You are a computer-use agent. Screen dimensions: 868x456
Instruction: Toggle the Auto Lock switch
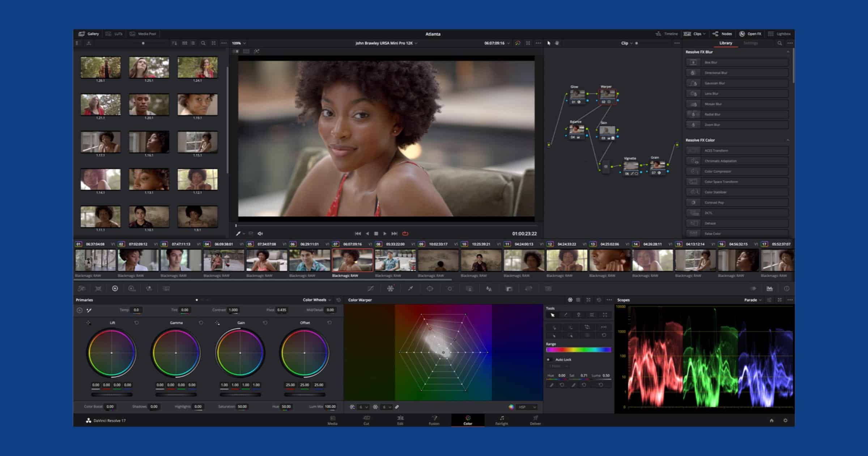point(549,359)
